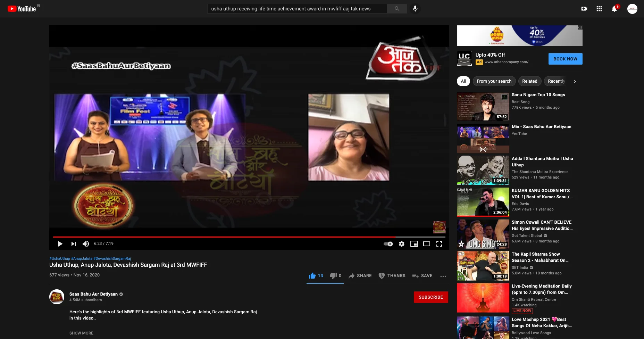Open the Upto 40% Off ad title
This screenshot has width=644, height=339.
490,55
